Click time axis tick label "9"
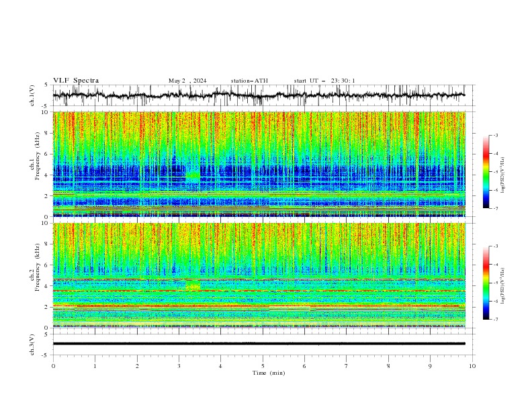532x411 pixels. [x=430, y=366]
